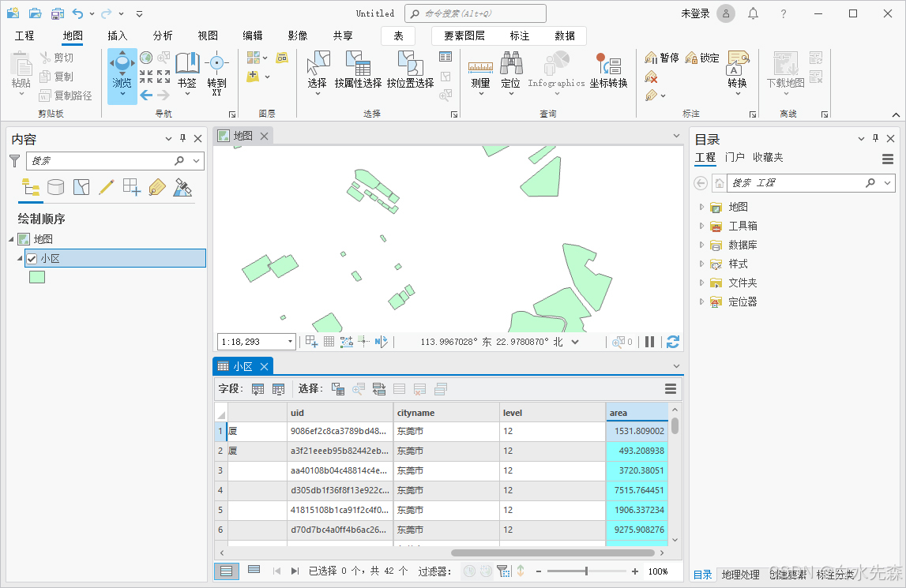Show selected records view button

(x=254, y=570)
